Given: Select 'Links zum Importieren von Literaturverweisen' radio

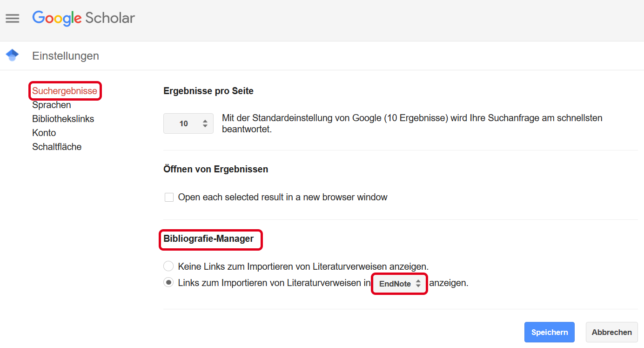Looking at the screenshot, I should coord(168,283).
